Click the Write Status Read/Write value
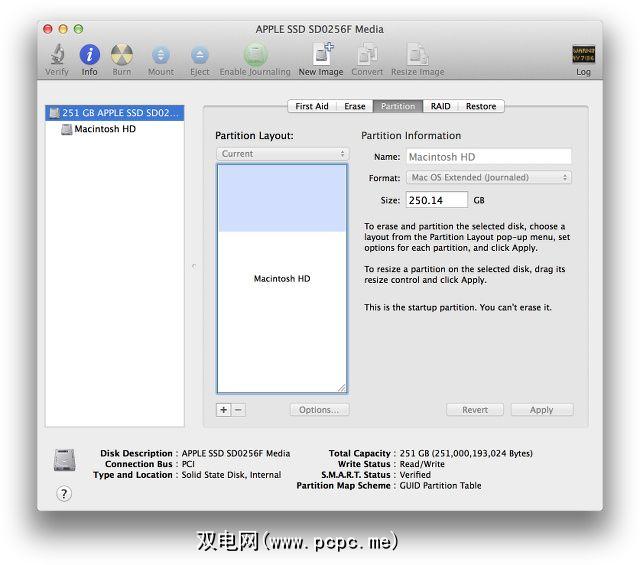Screen dimensions: 640x565 point(422,464)
